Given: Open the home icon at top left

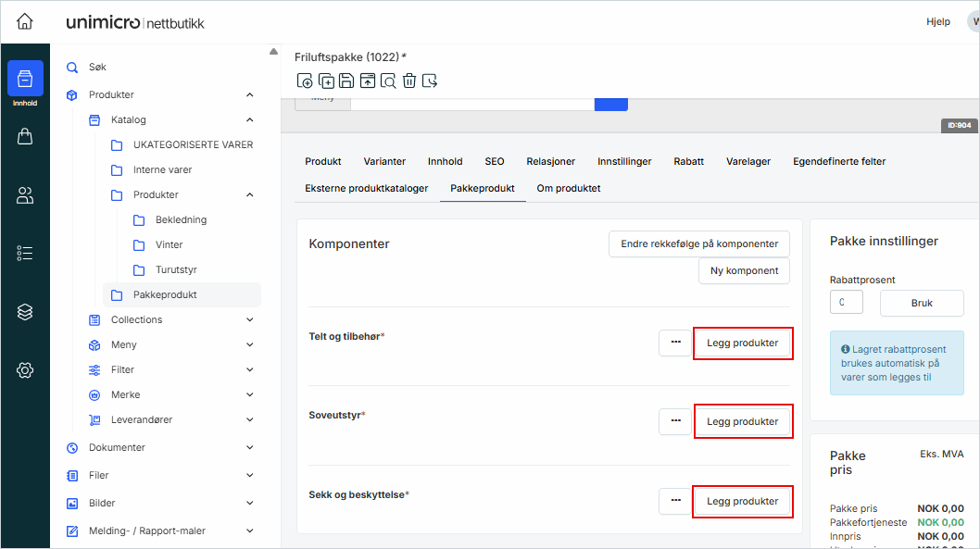Looking at the screenshot, I should [x=25, y=22].
